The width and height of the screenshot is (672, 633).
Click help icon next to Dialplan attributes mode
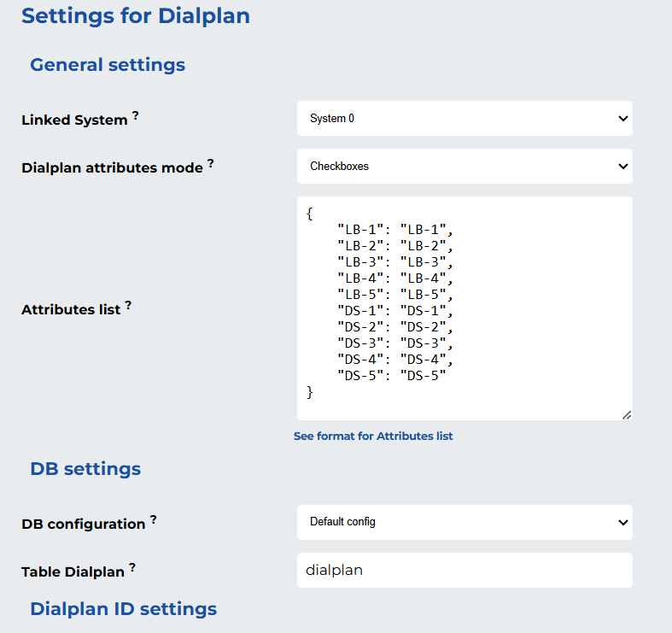pos(211,164)
